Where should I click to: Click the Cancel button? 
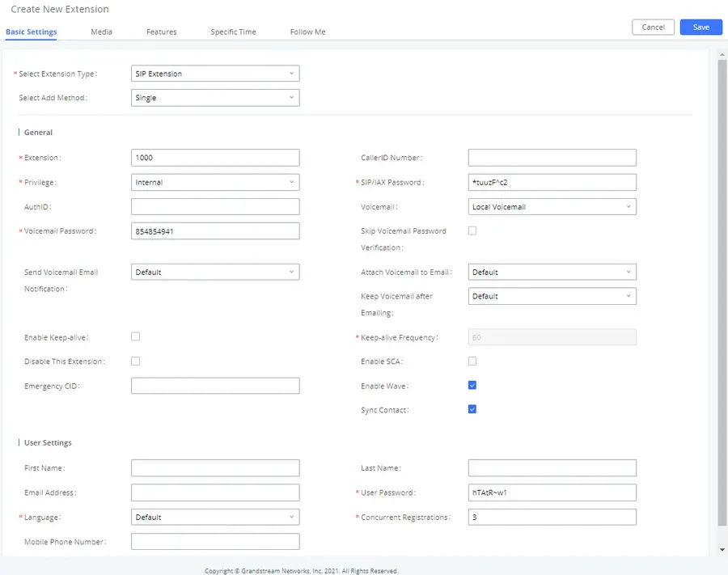(653, 27)
